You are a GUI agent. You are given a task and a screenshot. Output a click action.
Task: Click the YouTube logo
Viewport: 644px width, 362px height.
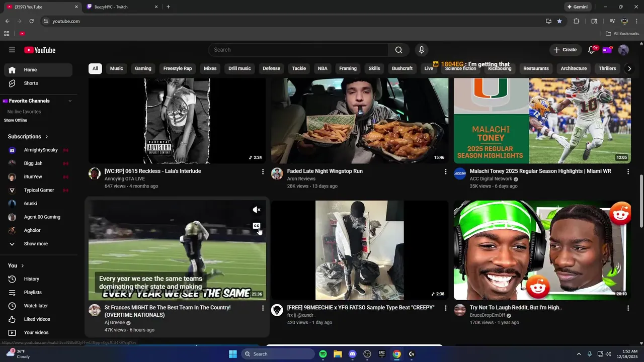click(x=40, y=50)
